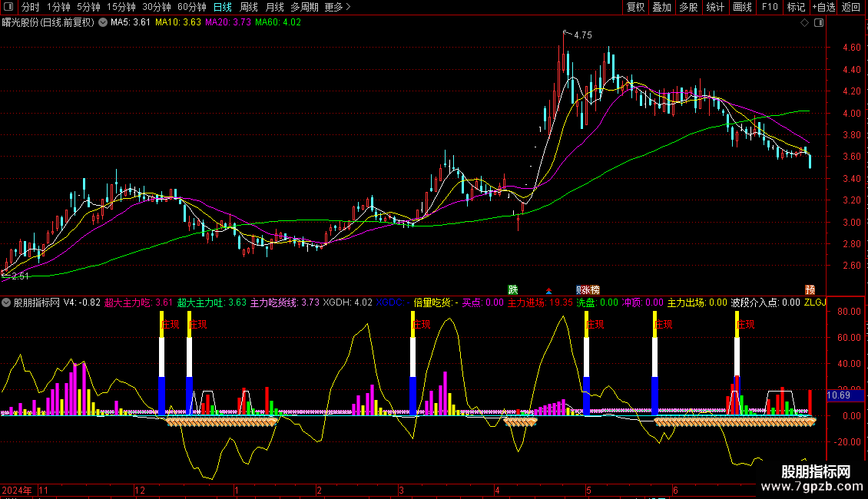Click the 4.75 high price label
The width and height of the screenshot is (868, 499).
583,35
